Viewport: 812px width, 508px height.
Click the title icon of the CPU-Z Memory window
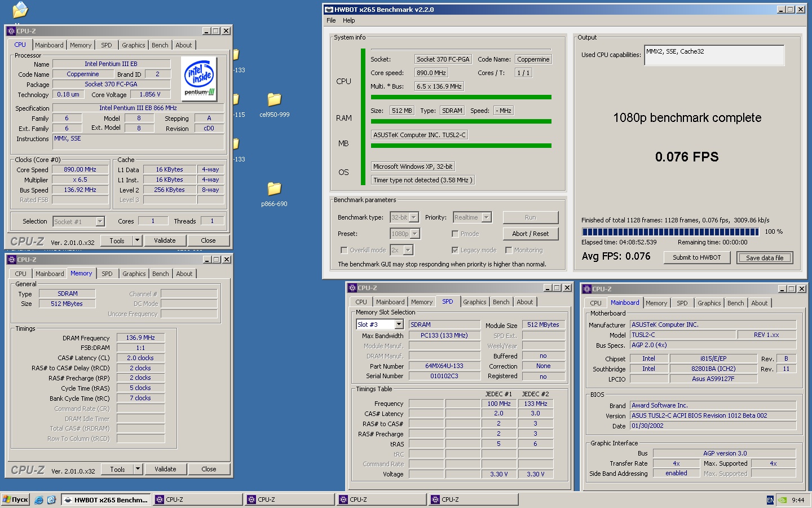11,260
